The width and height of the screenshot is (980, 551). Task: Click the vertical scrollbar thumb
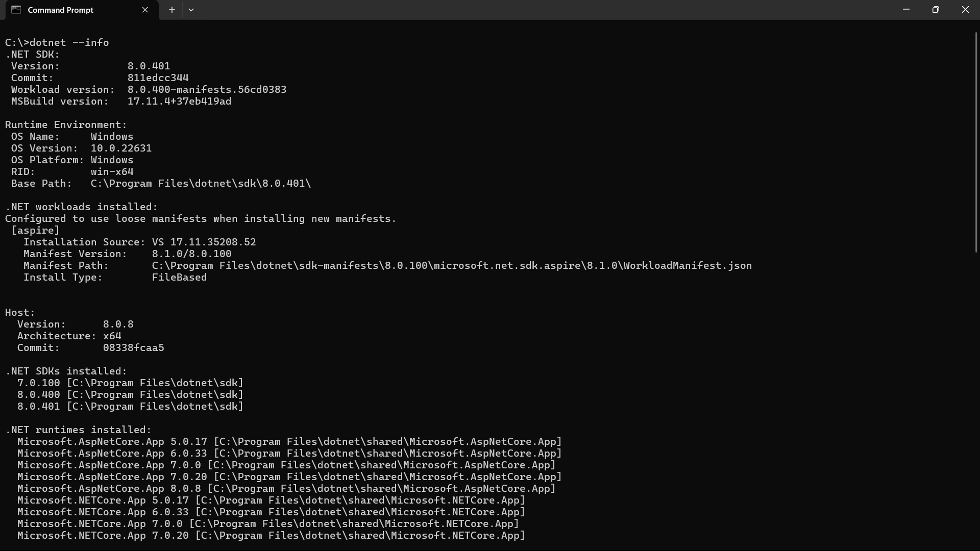coord(976,142)
